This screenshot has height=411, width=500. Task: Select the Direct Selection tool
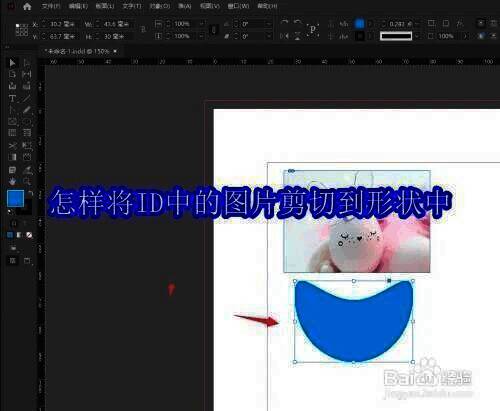[x=27, y=63]
